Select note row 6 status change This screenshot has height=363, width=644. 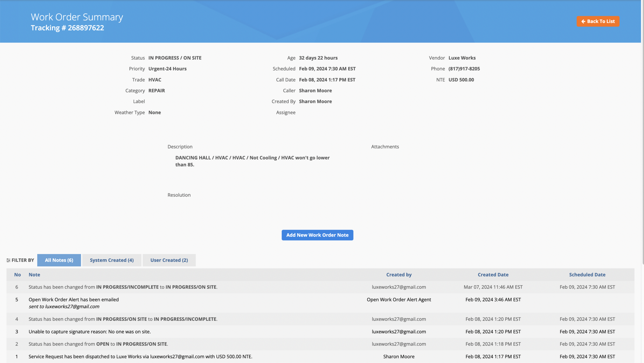[x=123, y=287]
